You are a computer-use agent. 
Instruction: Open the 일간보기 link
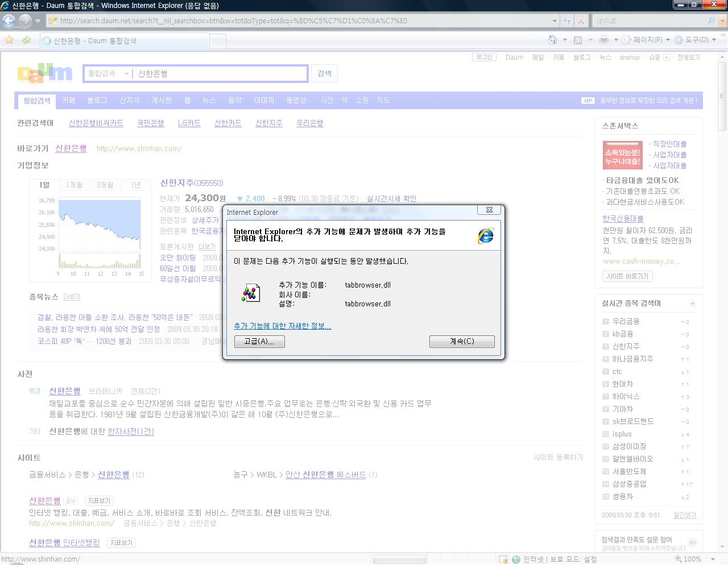coord(685,515)
